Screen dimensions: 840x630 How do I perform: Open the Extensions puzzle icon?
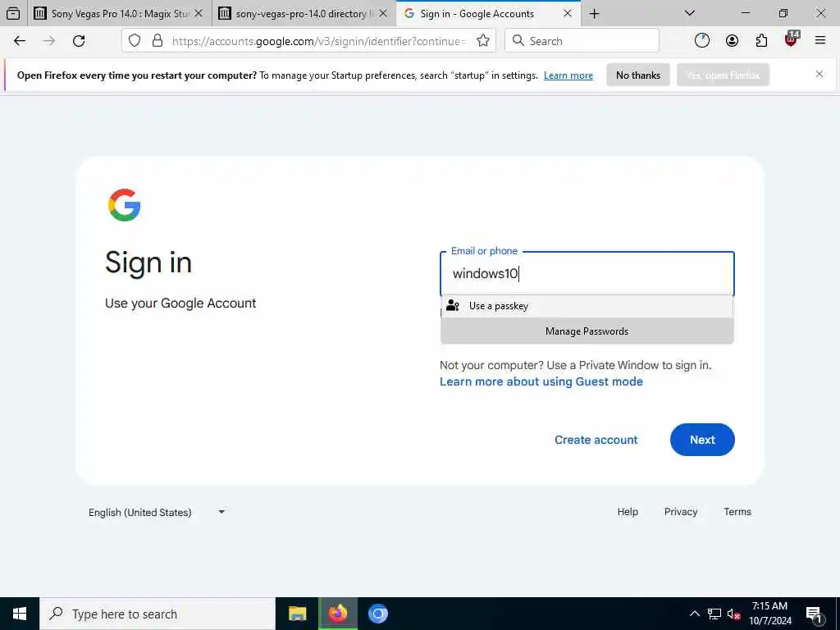pos(761,41)
